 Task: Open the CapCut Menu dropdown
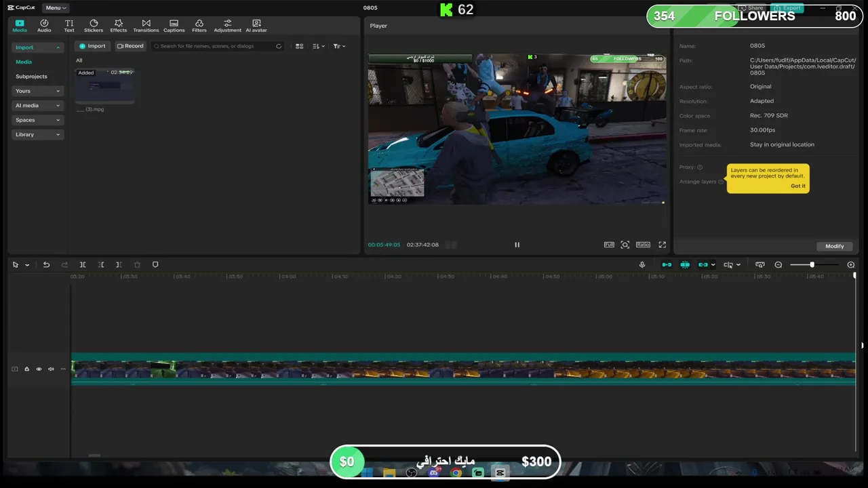pyautogui.click(x=56, y=7)
